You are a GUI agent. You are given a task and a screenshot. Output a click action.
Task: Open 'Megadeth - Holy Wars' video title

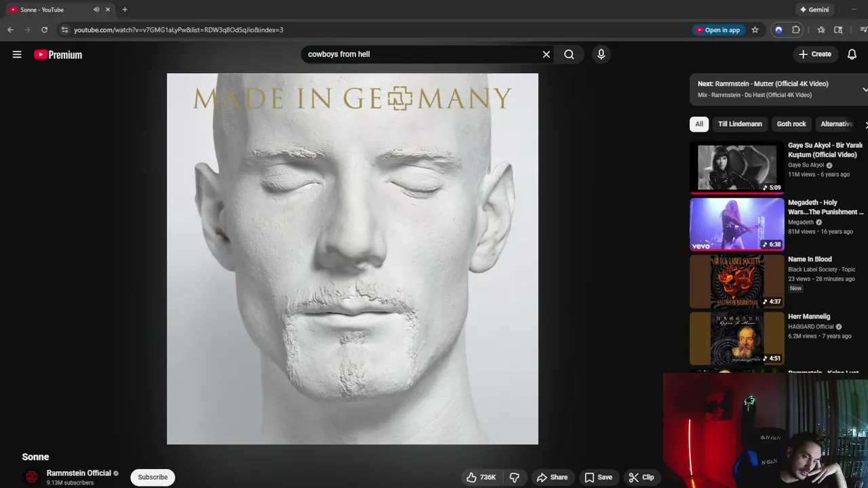click(825, 207)
